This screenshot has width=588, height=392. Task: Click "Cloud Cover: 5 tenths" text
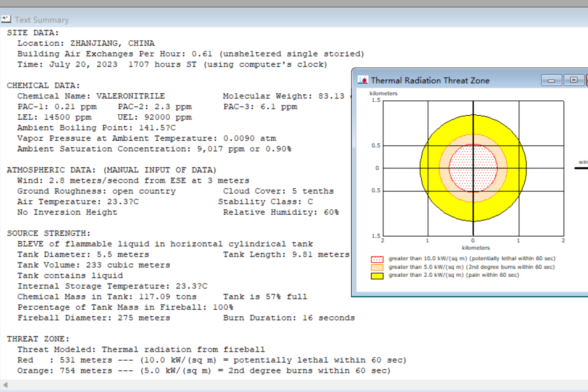pyautogui.click(x=278, y=191)
